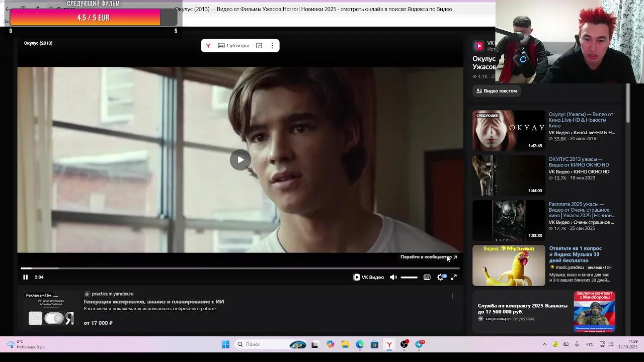Viewport: 644px width, 362px height.
Task: Open the weather widget on the taskbar
Action: [x=26, y=344]
